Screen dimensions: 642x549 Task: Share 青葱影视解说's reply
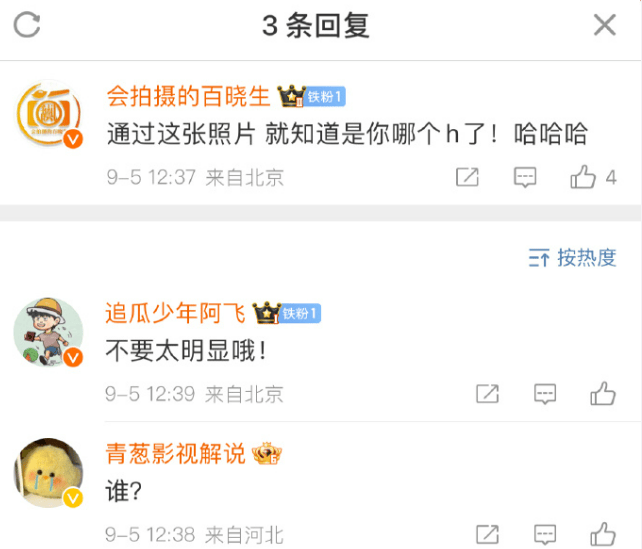(487, 534)
